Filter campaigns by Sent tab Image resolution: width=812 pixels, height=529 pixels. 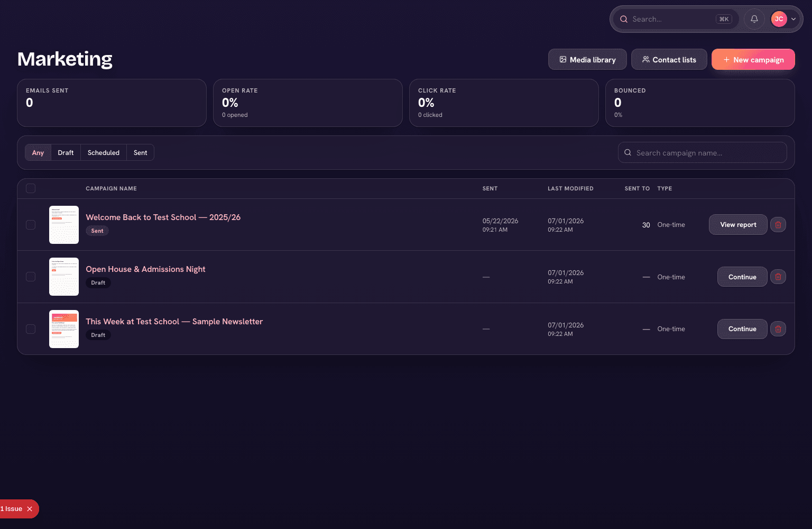[140, 153]
